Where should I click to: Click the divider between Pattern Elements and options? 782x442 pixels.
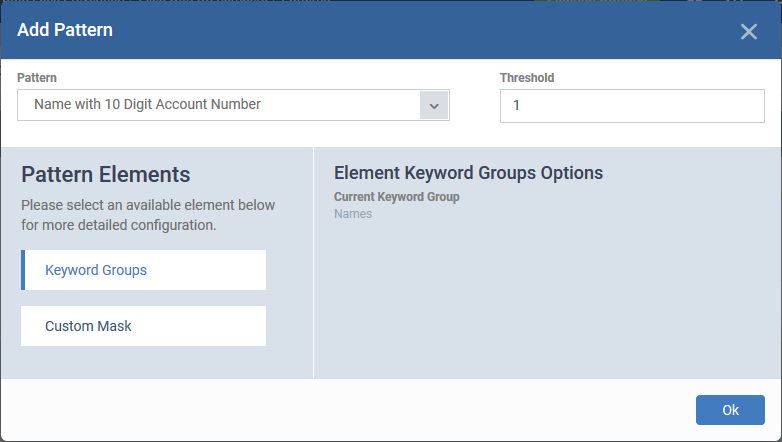313,262
